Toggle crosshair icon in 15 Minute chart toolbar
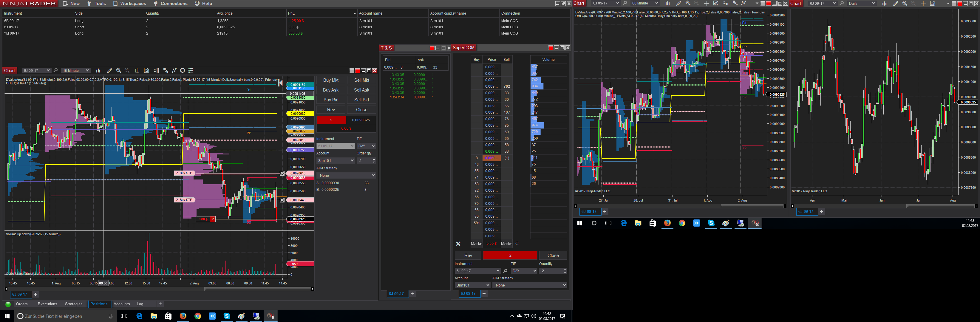 137,71
